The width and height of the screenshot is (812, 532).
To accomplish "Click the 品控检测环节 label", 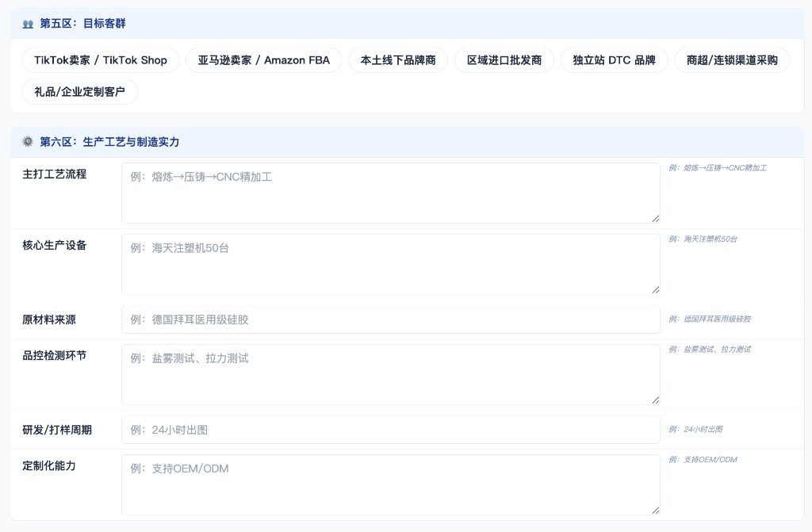I will pos(55,355).
